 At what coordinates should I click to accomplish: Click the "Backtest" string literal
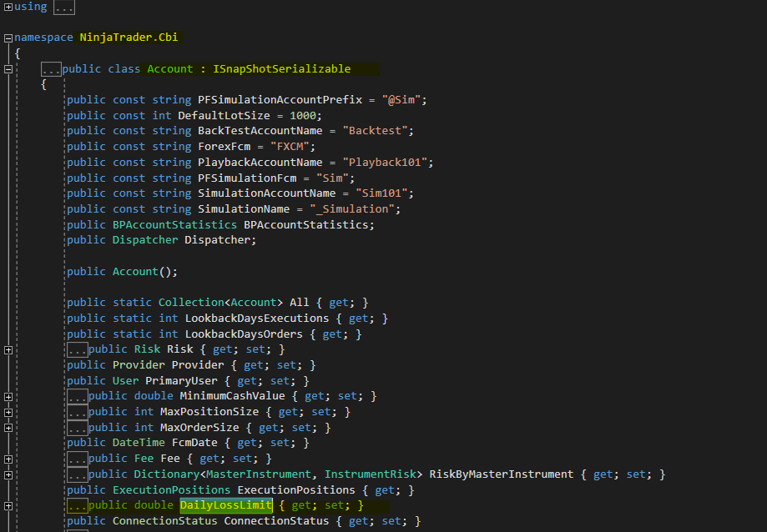coord(376,130)
